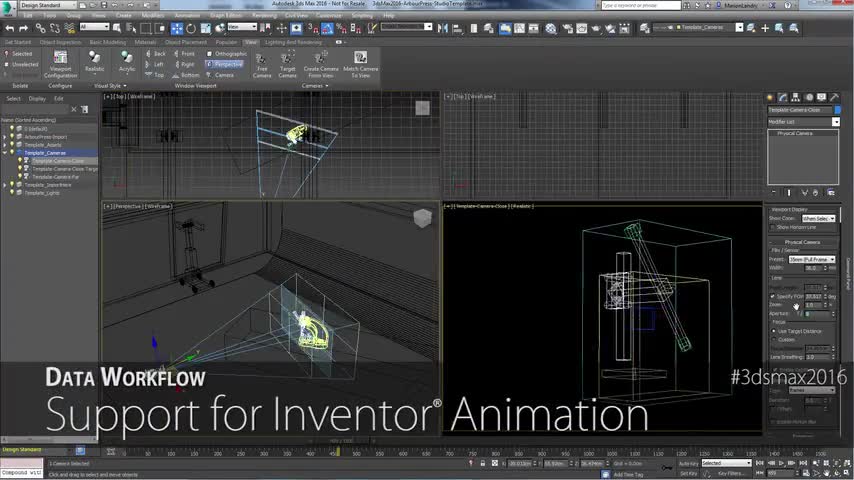Click the Add layer plus icon
This screenshot has height=480, width=854.
765,28
